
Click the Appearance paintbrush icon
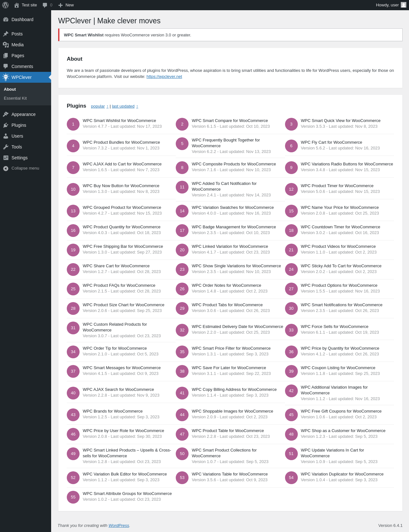coord(6,114)
